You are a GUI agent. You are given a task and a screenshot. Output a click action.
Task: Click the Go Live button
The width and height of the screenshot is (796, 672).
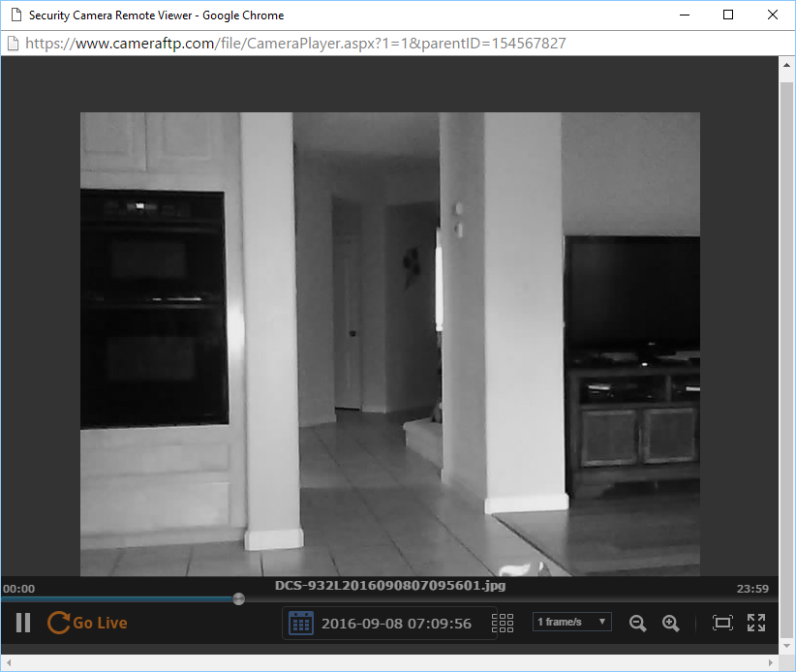click(87, 623)
